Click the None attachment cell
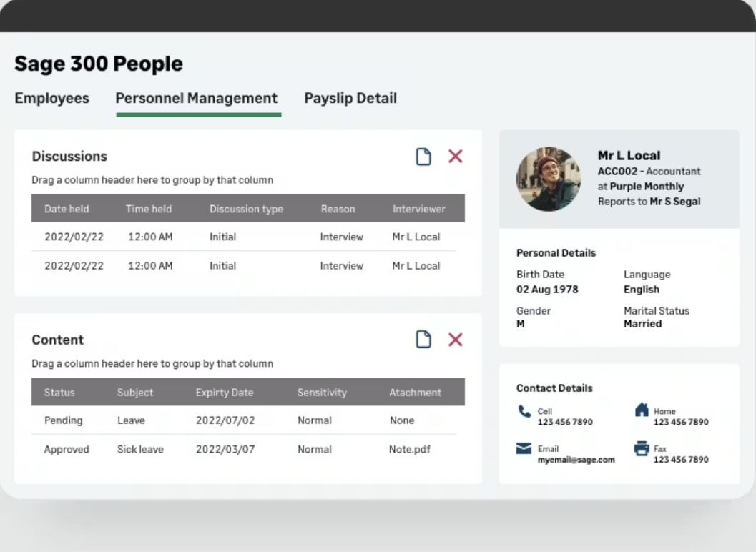Screen dimensions: 756x552 coord(402,420)
